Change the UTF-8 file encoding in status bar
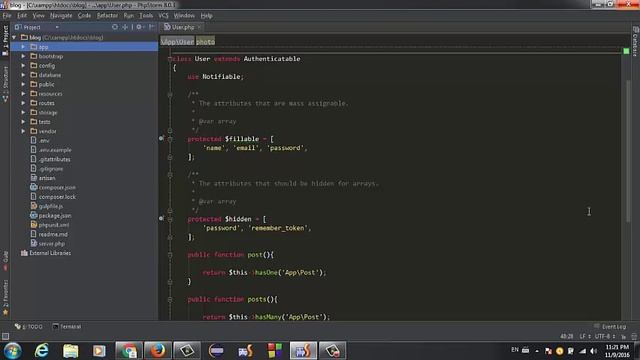Screen dimensions: 640x360 click(605, 336)
